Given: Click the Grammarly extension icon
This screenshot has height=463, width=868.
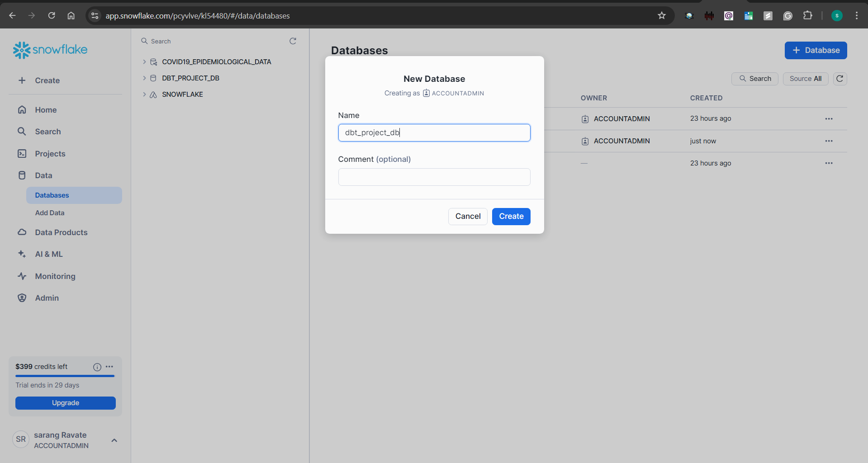Looking at the screenshot, I should point(787,16).
